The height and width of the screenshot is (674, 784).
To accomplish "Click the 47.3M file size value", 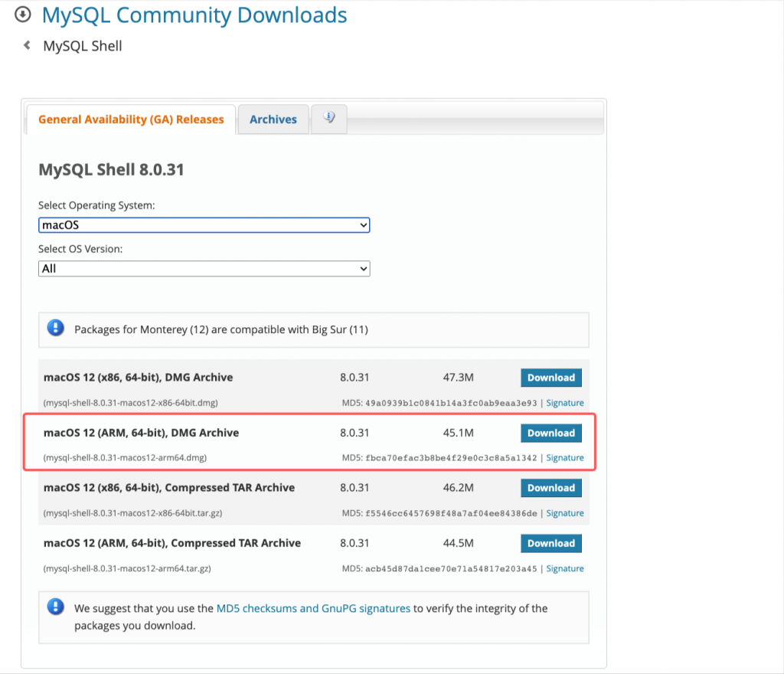I will 458,378.
